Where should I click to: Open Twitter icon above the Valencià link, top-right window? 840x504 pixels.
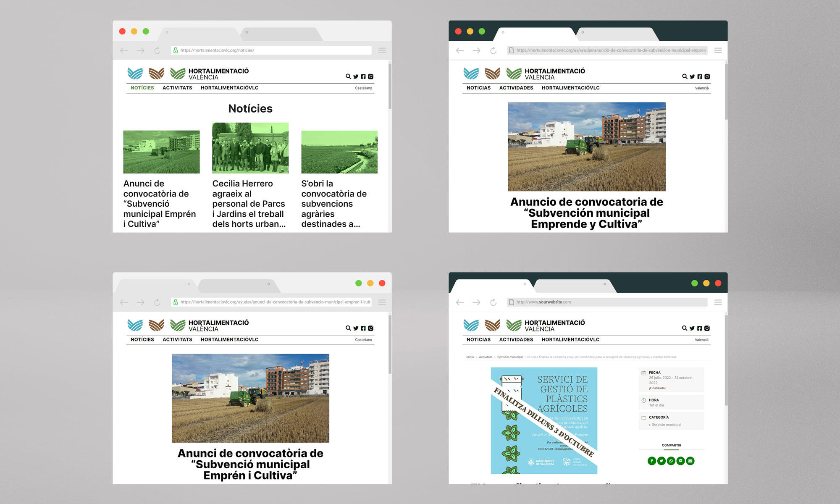692,76
